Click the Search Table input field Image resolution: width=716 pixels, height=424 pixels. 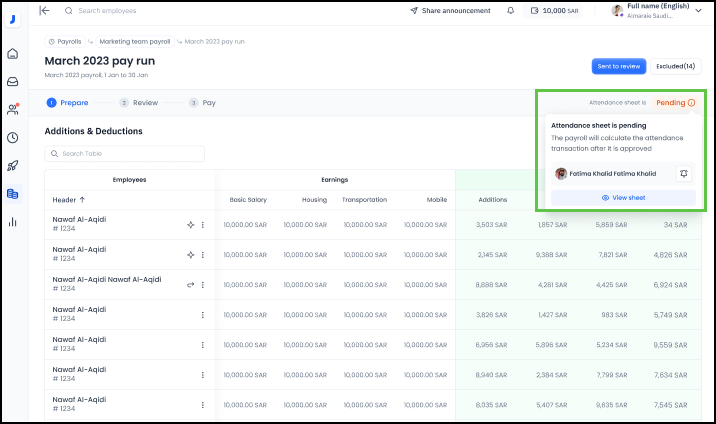(x=125, y=154)
